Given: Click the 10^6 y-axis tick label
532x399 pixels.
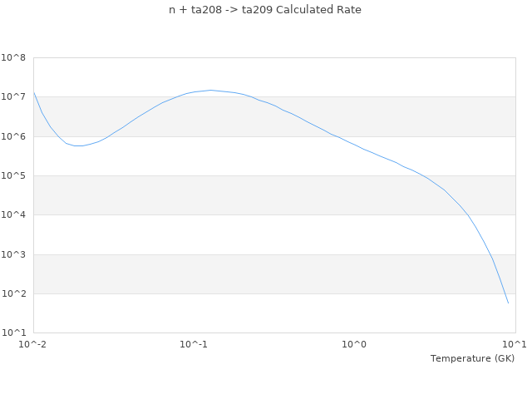Looking at the screenshot, I should [13, 136].
